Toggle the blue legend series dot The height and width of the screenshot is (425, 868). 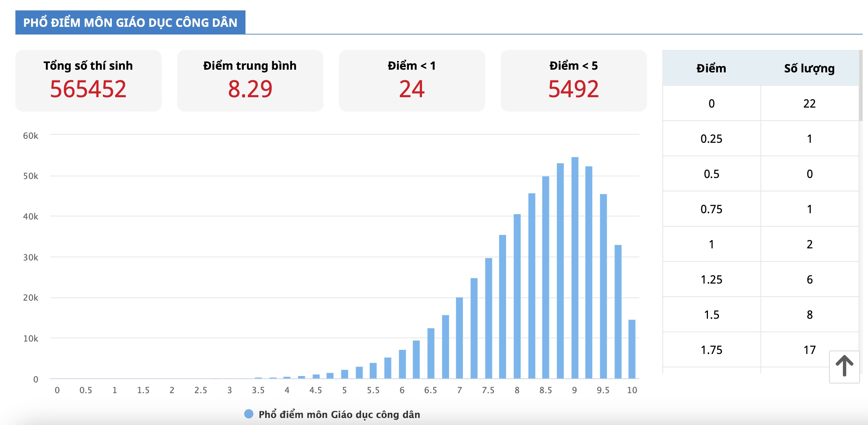coord(249,414)
